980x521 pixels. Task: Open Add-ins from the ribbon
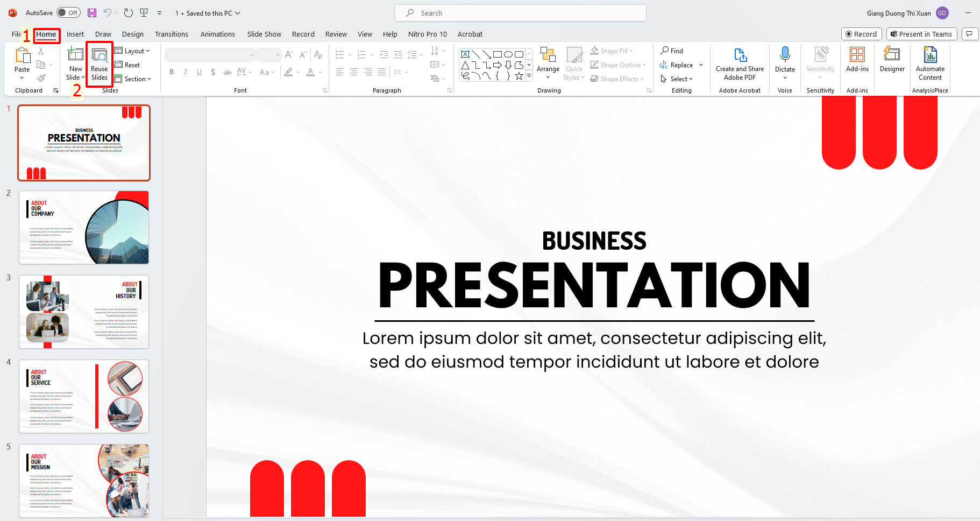pos(857,59)
